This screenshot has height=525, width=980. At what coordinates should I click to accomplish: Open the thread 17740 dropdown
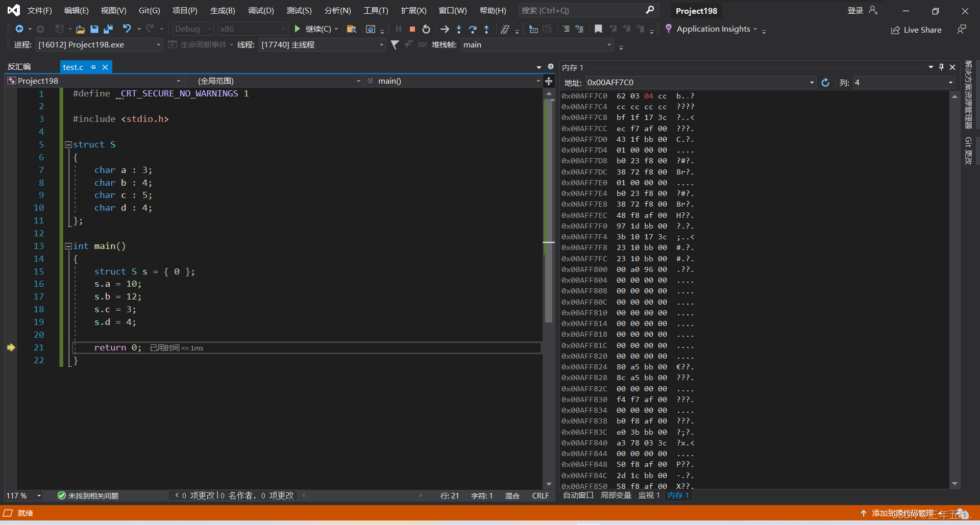[x=322, y=45]
